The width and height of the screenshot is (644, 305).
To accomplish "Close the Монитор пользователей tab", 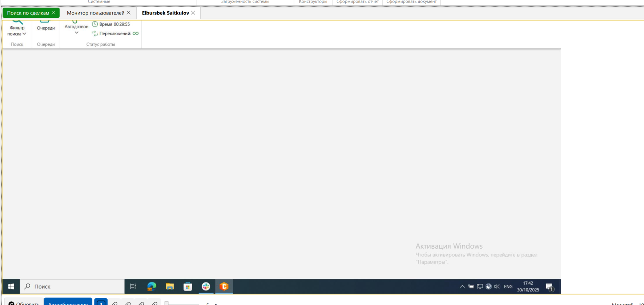I will (x=129, y=13).
